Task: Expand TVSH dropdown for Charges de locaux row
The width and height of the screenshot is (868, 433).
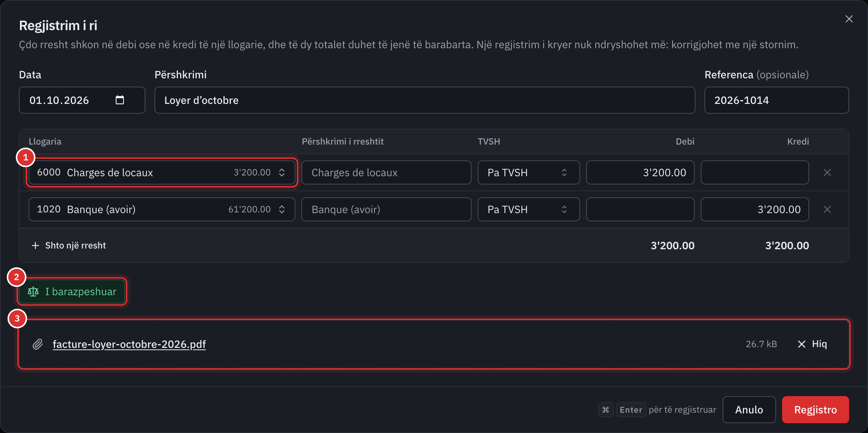Action: click(x=529, y=172)
